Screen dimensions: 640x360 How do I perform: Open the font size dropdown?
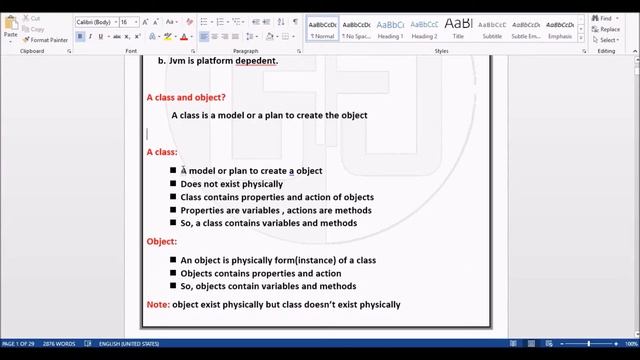point(136,22)
